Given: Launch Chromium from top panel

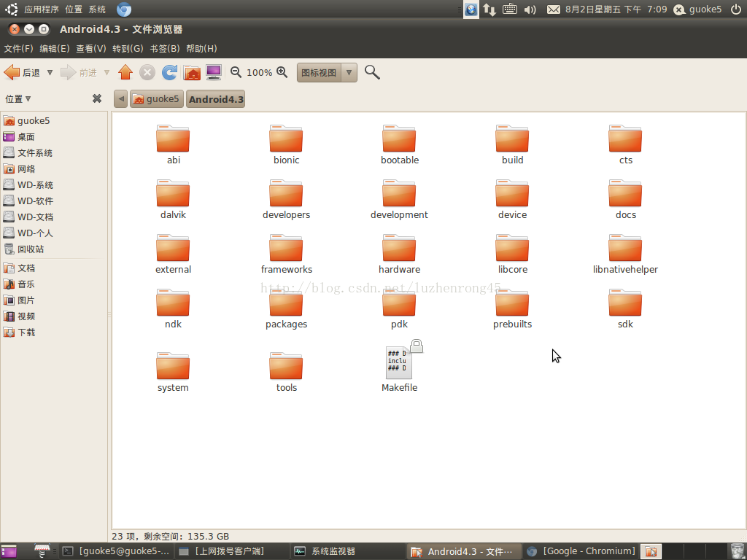Looking at the screenshot, I should (124, 9).
